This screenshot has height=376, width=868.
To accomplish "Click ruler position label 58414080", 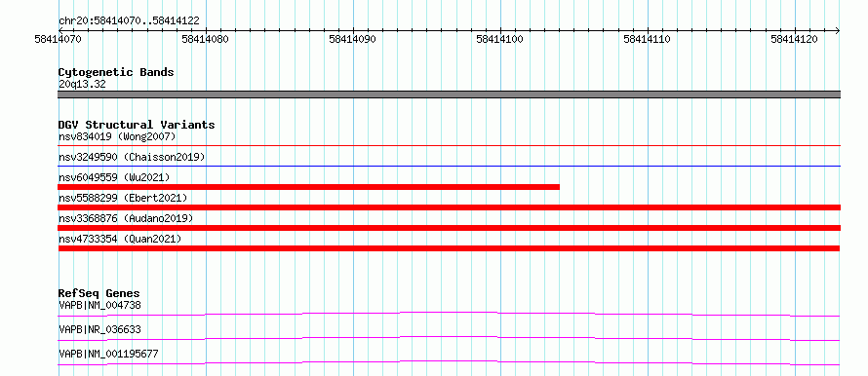I will (206, 39).
